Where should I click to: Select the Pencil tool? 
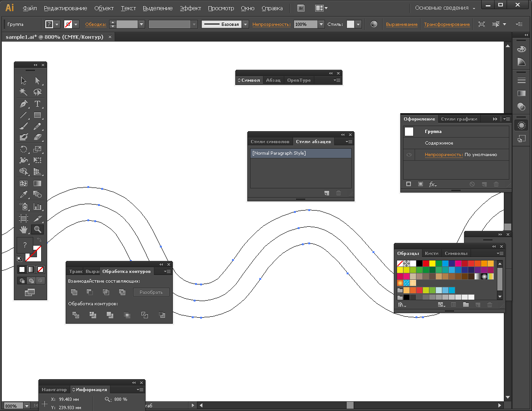pos(37,126)
